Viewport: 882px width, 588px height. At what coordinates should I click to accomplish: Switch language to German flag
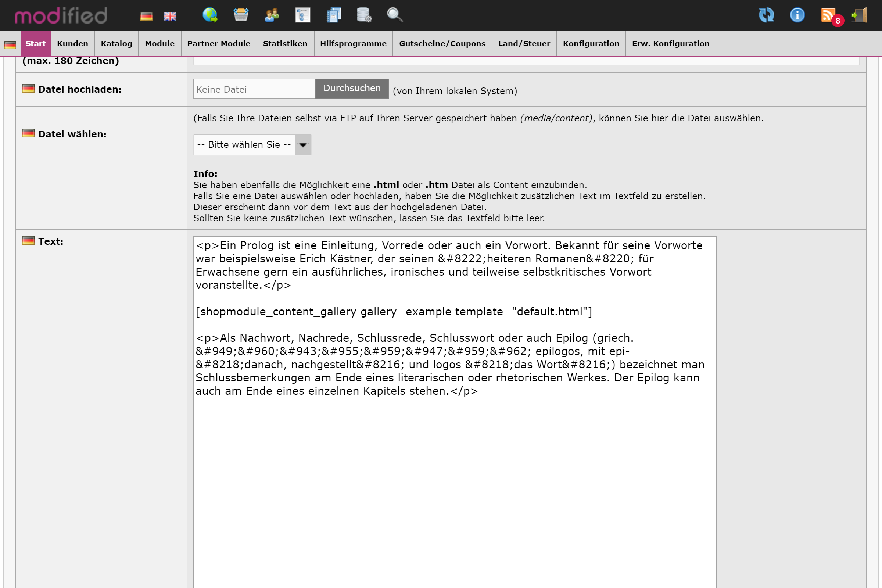point(146,16)
